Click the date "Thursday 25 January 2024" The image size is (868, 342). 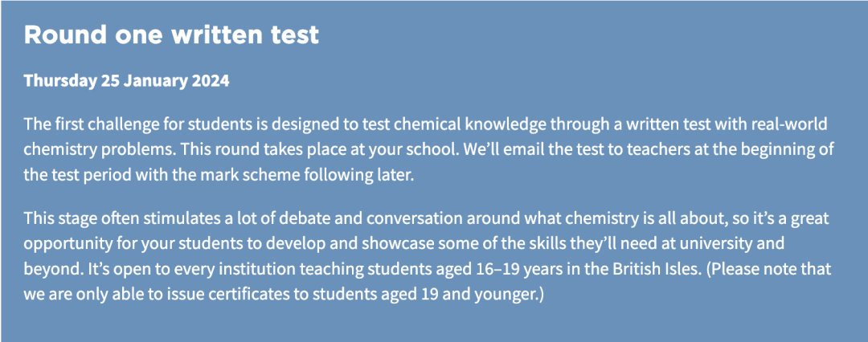pyautogui.click(x=126, y=81)
